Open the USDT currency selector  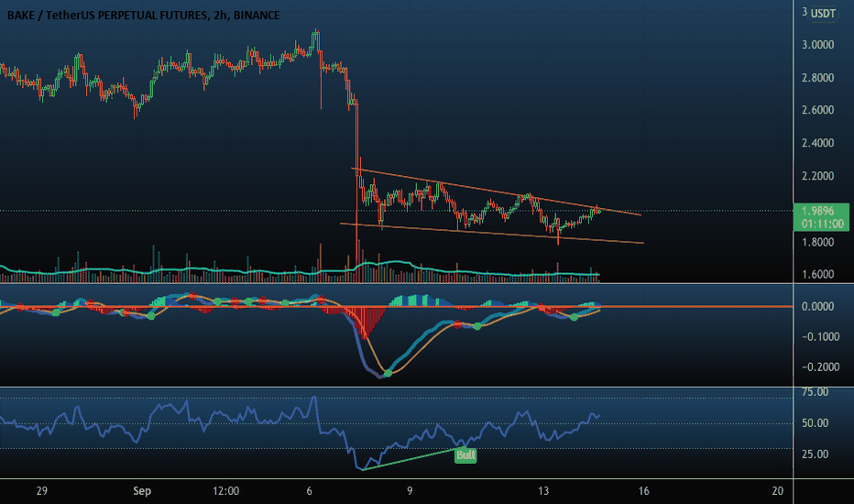(x=823, y=13)
